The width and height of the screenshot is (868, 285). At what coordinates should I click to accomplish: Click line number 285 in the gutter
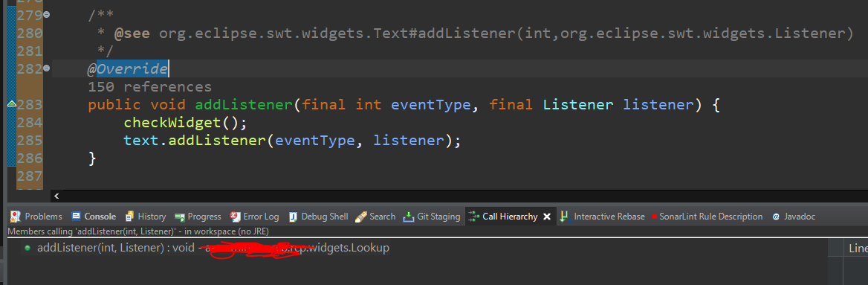coord(30,141)
